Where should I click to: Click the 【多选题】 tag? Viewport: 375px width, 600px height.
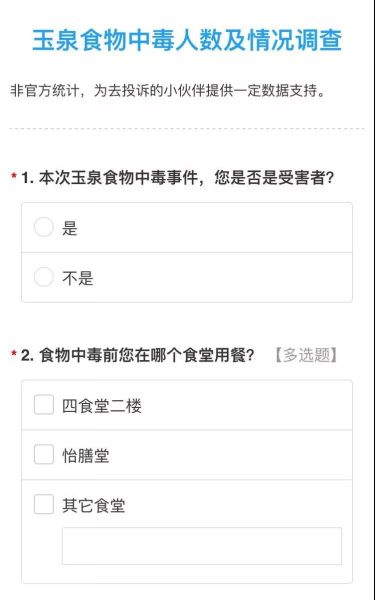[306, 355]
